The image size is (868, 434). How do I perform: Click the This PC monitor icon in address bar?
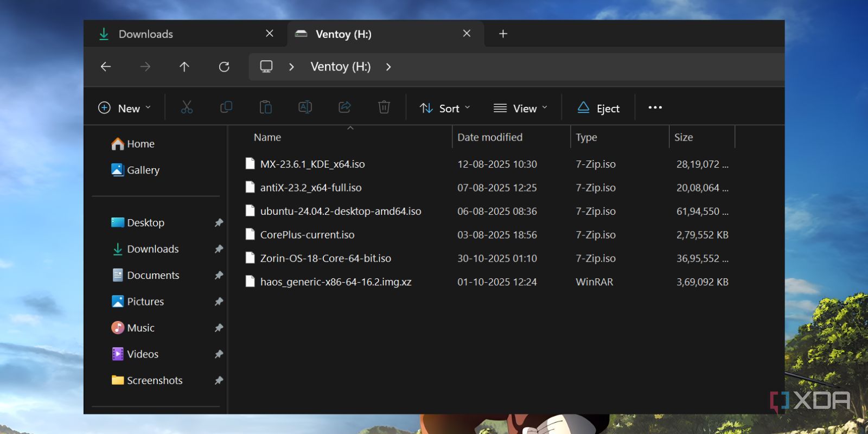(x=266, y=66)
